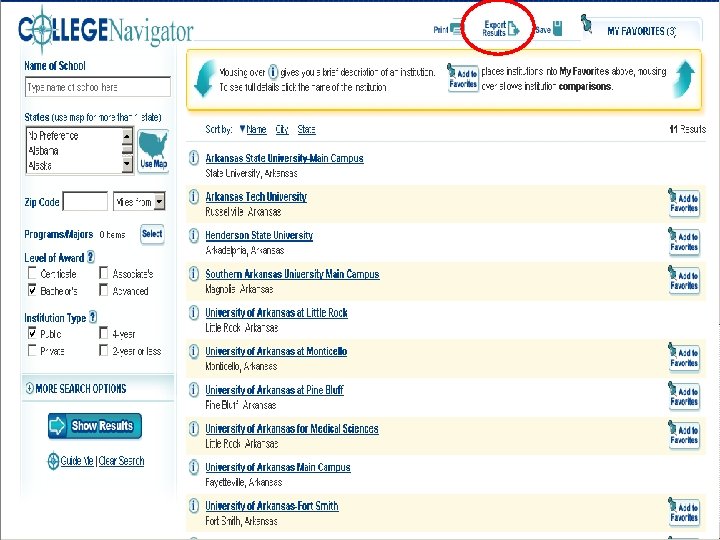The image size is (720, 540).
Task: Uncheck the Bachelor's checkbox
Action: click(32, 290)
